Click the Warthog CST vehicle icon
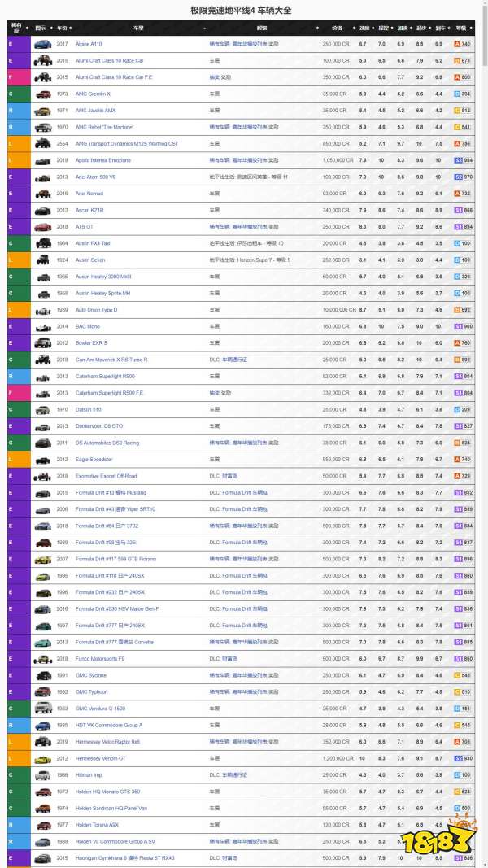This screenshot has height=868, width=488. [42, 144]
